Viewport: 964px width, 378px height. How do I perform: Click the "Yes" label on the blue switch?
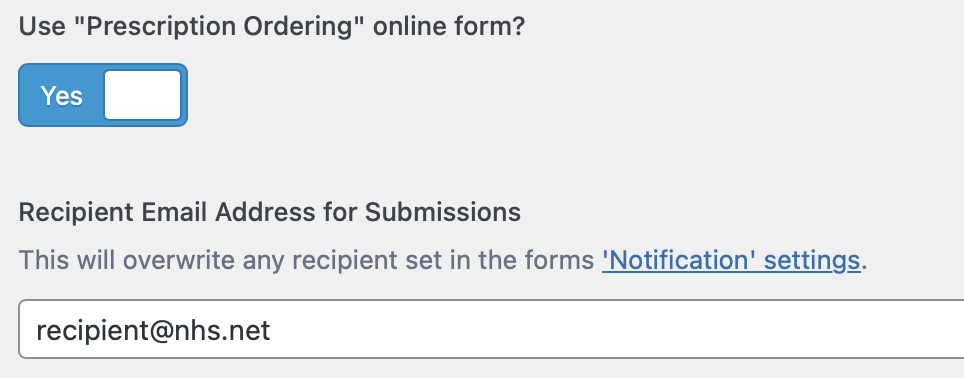pyautogui.click(x=61, y=96)
